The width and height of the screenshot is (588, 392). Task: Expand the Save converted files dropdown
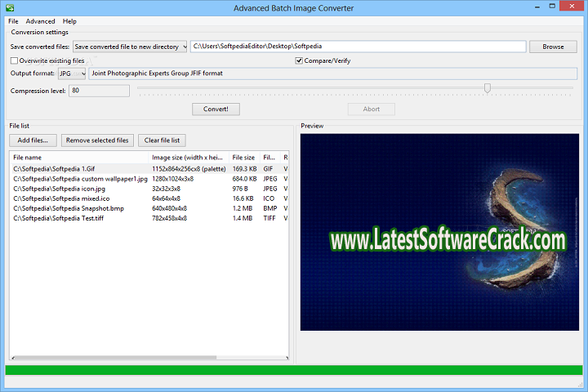(x=130, y=47)
